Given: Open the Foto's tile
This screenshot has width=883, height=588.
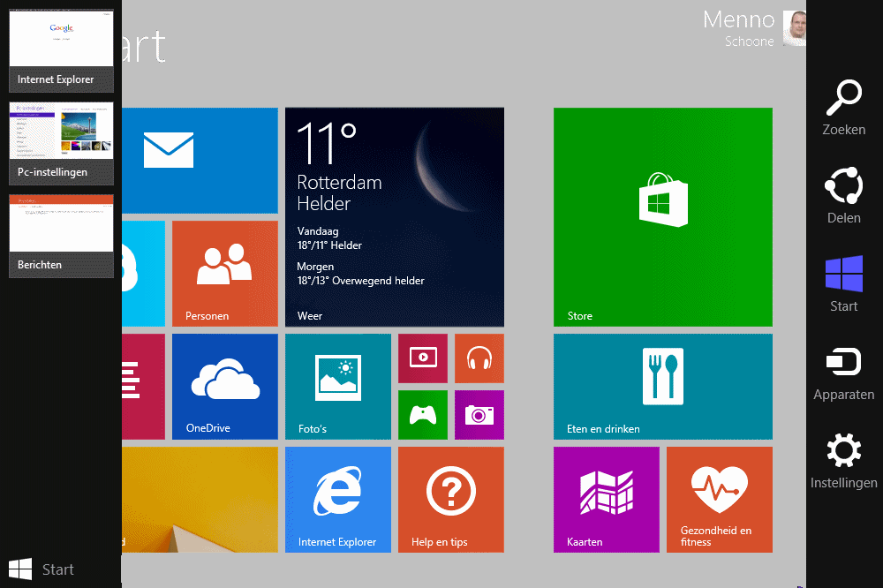Looking at the screenshot, I should pos(338,387).
